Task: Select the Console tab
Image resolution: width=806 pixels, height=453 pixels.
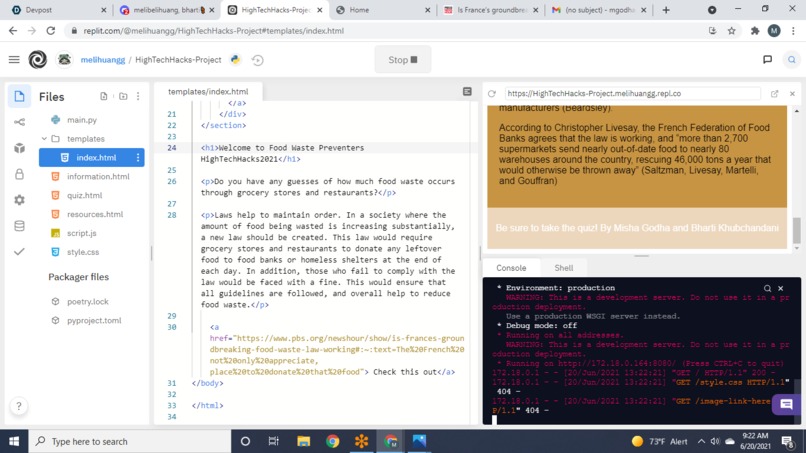Action: (511, 268)
